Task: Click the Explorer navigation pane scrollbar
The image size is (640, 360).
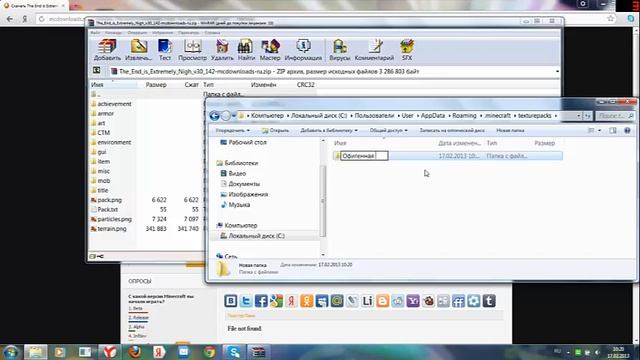Action: coord(323,200)
